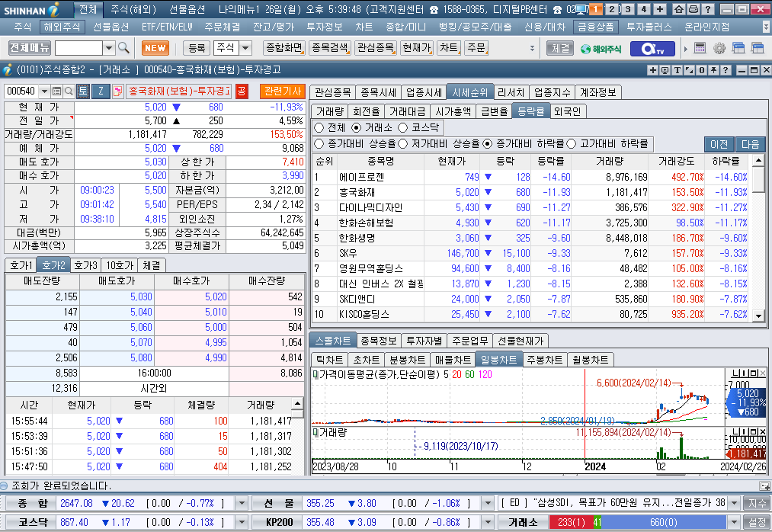Viewport: 772px width, 532px height.
Task: Click the 20 moving average color legend
Action: [457, 374]
